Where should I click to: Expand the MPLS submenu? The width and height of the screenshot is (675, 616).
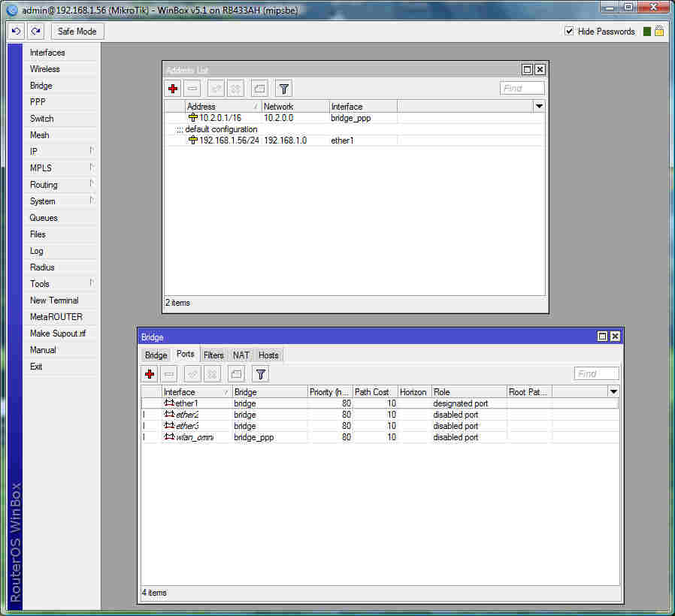pos(59,168)
